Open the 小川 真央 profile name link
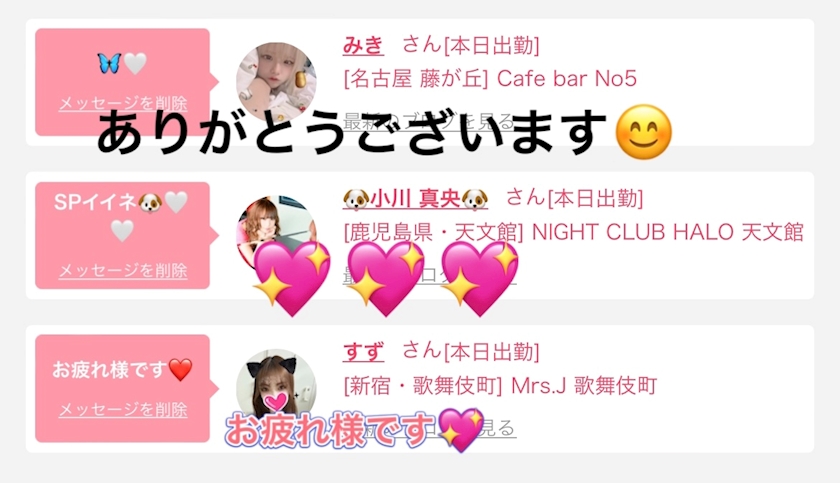Image resolution: width=840 pixels, height=483 pixels. [x=415, y=199]
